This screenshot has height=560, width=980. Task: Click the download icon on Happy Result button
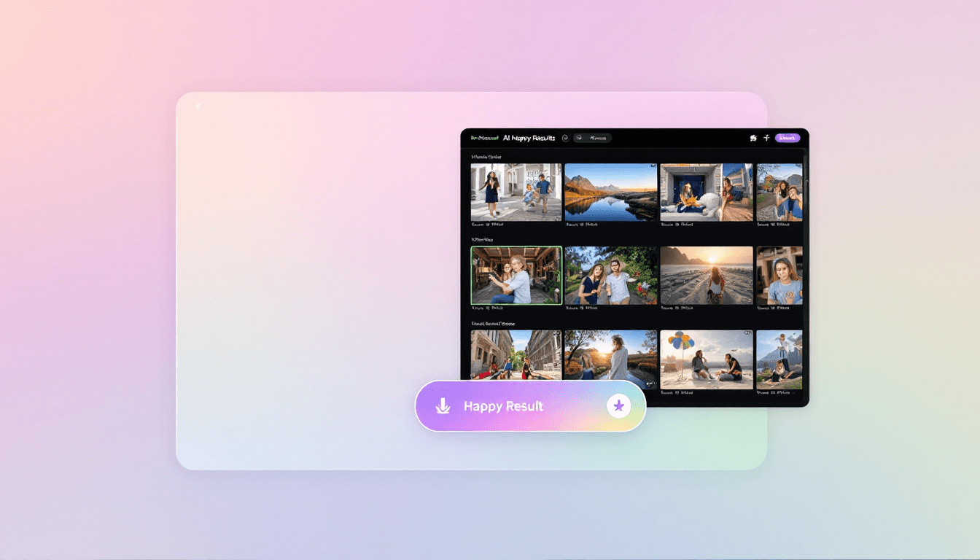[442, 406]
